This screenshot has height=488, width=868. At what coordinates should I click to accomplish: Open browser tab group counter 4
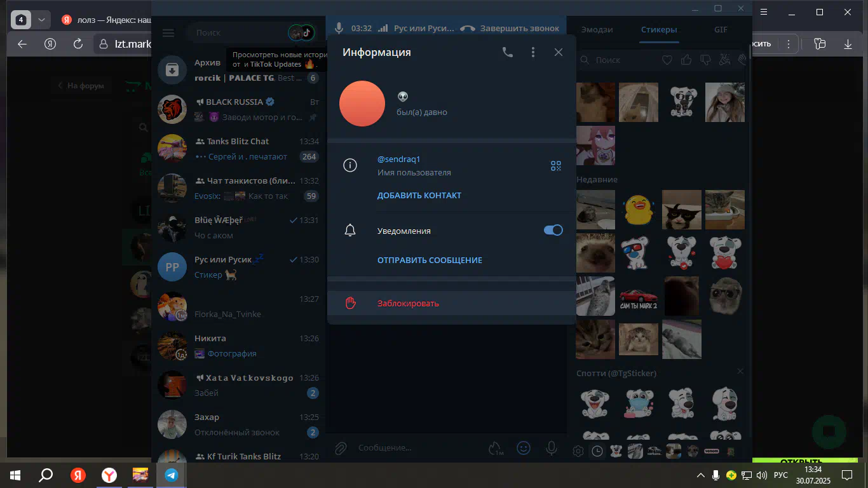point(21,20)
